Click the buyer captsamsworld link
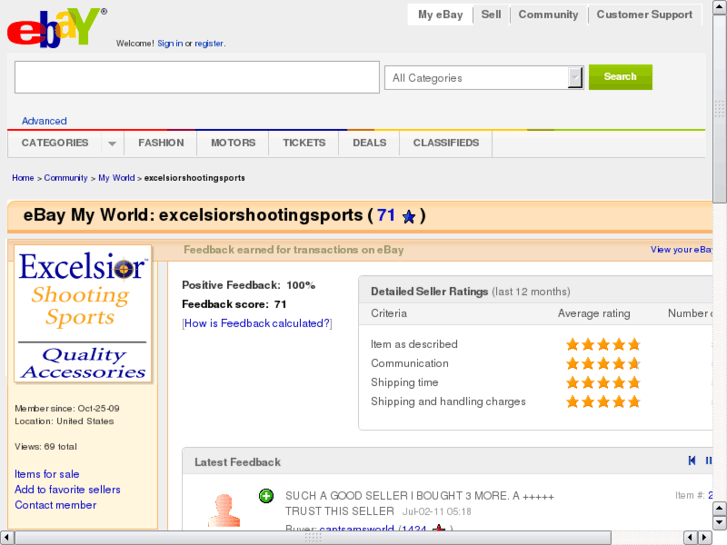 [x=357, y=528]
